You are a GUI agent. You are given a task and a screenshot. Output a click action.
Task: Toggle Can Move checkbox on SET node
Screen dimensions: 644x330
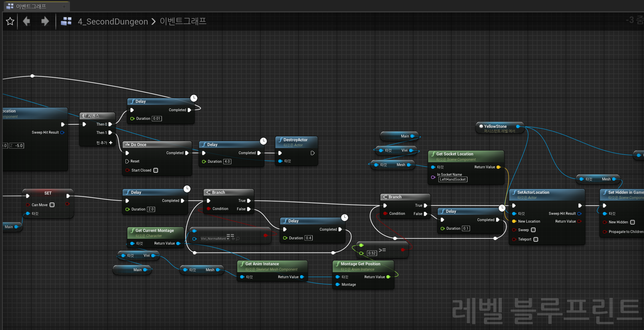(52, 205)
